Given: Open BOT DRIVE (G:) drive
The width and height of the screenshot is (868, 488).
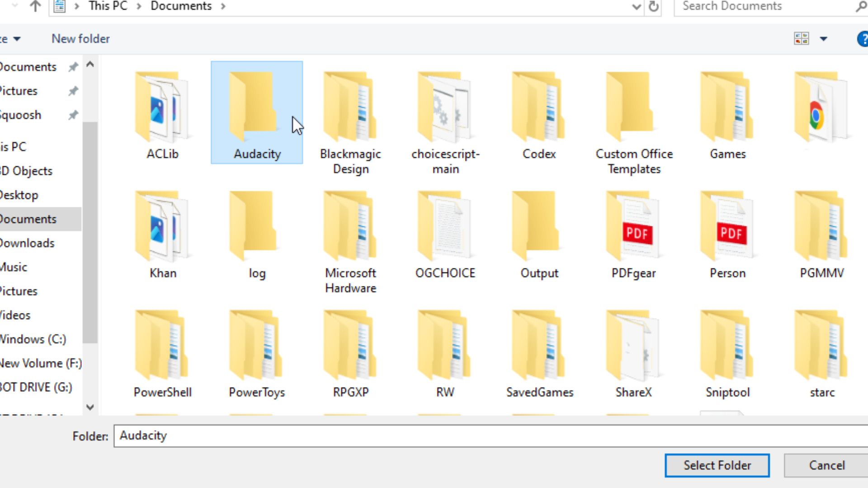Looking at the screenshot, I should tap(36, 388).
